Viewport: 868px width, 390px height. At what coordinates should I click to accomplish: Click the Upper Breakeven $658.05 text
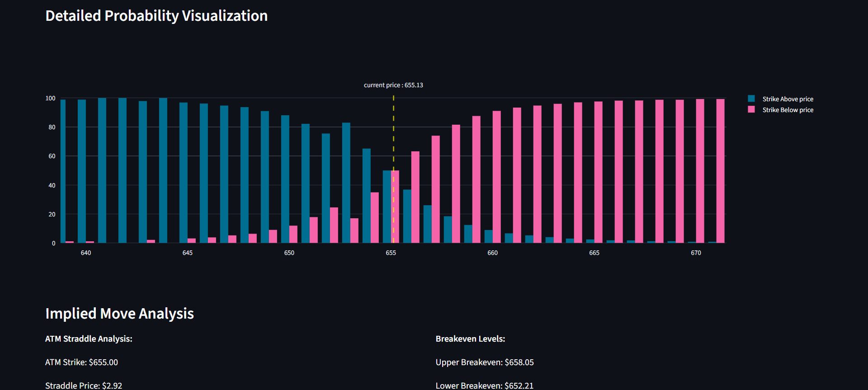[x=485, y=362]
